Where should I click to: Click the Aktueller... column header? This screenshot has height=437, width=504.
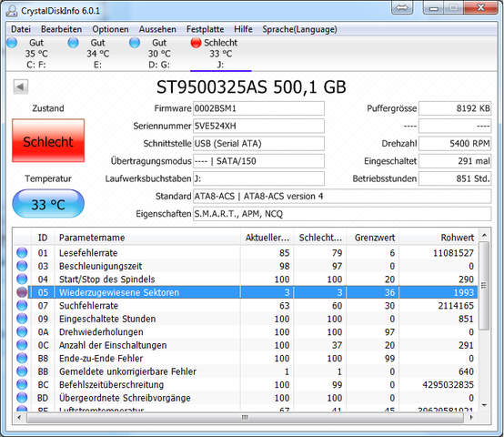[267, 238]
